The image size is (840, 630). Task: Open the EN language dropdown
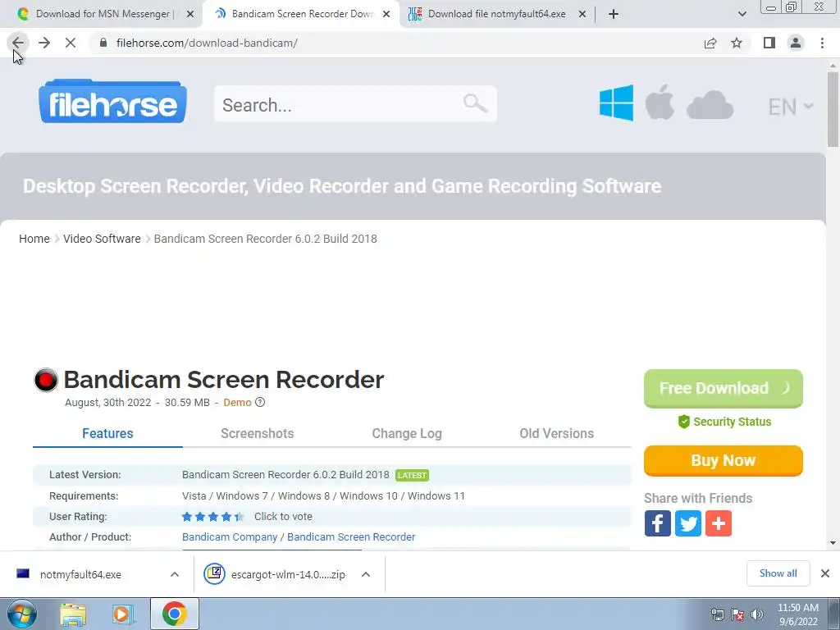point(791,107)
